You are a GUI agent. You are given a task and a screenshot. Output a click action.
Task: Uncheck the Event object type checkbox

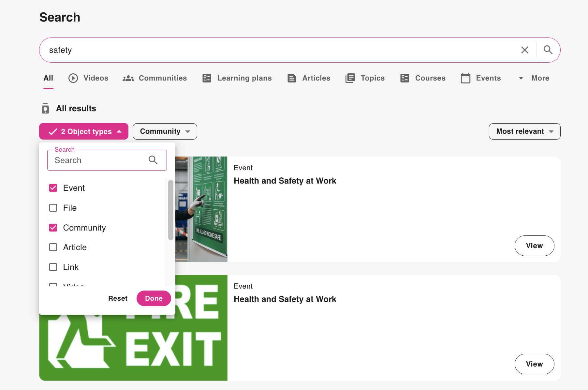coord(53,188)
